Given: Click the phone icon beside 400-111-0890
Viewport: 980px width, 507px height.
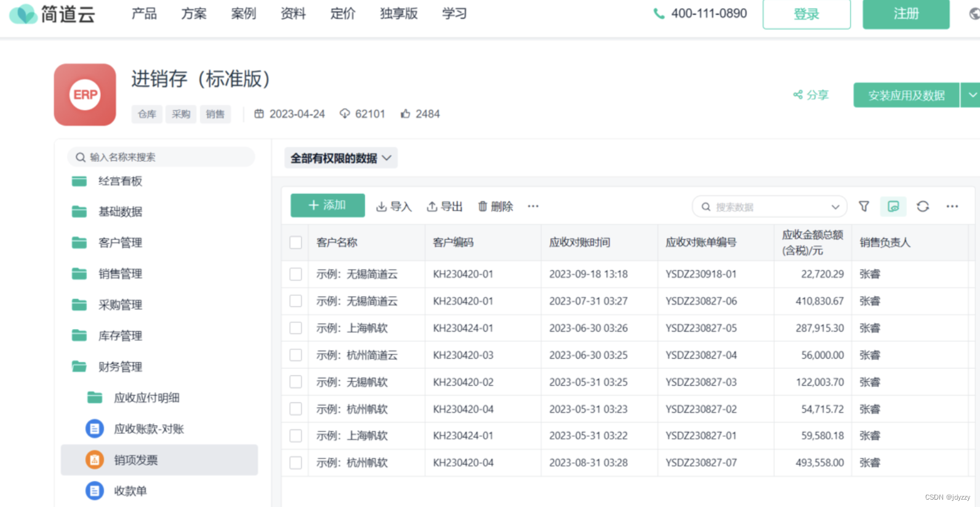Looking at the screenshot, I should (659, 14).
